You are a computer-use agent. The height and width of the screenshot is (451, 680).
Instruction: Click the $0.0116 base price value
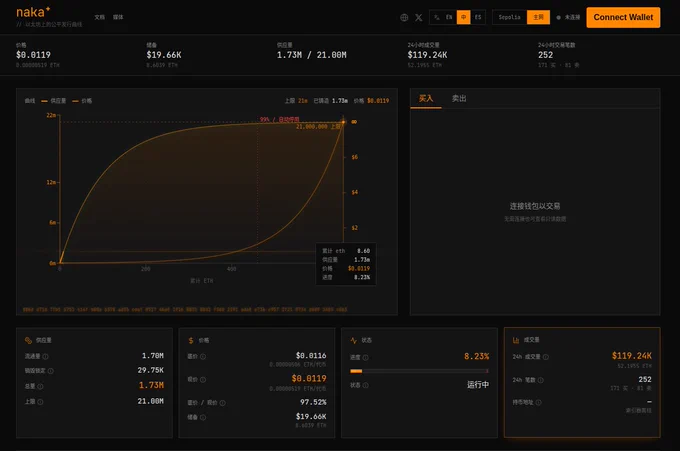311,356
